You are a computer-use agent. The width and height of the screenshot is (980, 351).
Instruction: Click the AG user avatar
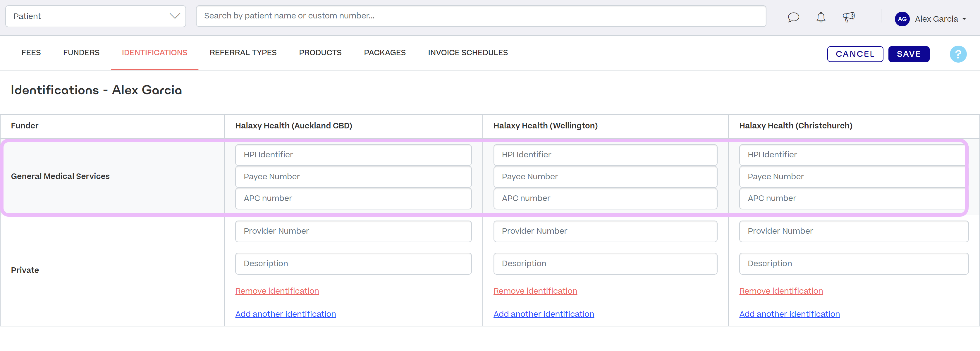coord(902,19)
